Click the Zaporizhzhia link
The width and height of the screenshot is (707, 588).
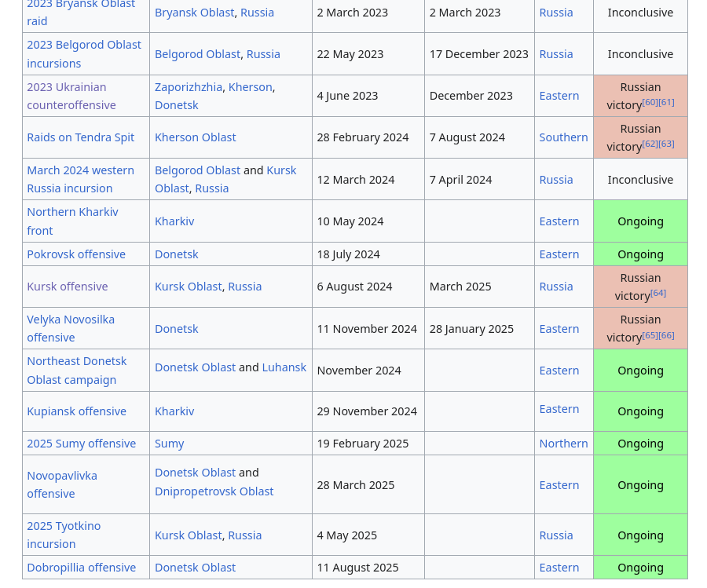click(189, 87)
